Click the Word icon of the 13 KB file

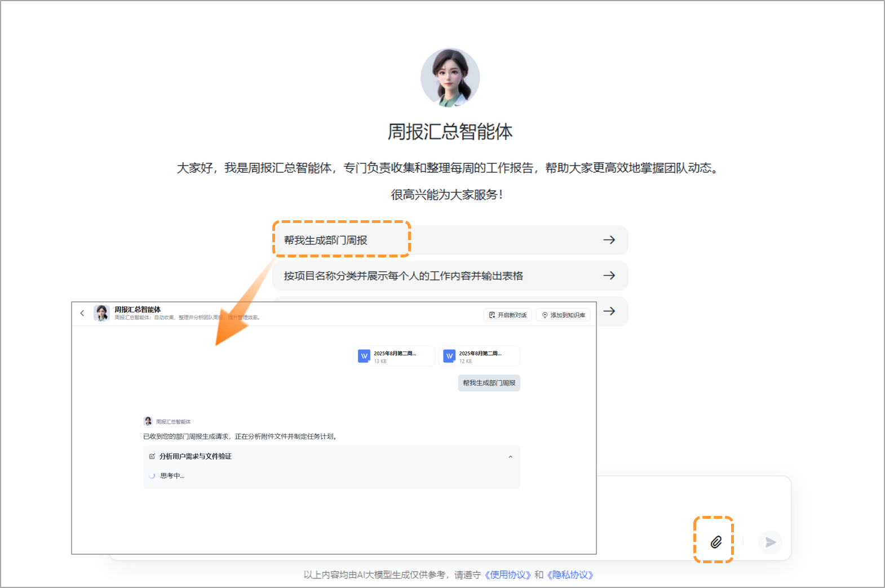click(364, 356)
